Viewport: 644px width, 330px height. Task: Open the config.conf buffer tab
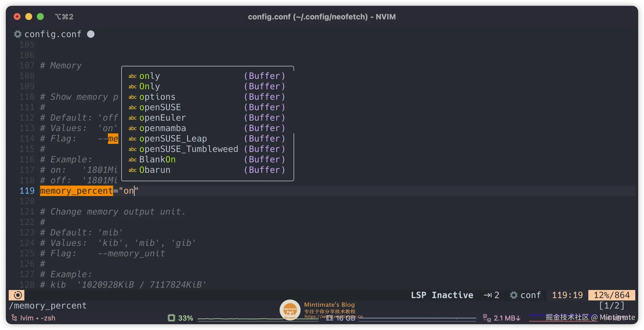pyautogui.click(x=53, y=34)
